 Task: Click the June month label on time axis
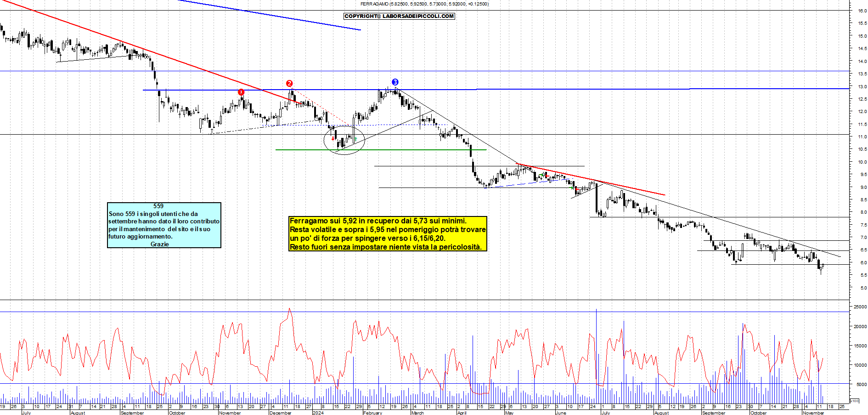pyautogui.click(x=561, y=413)
